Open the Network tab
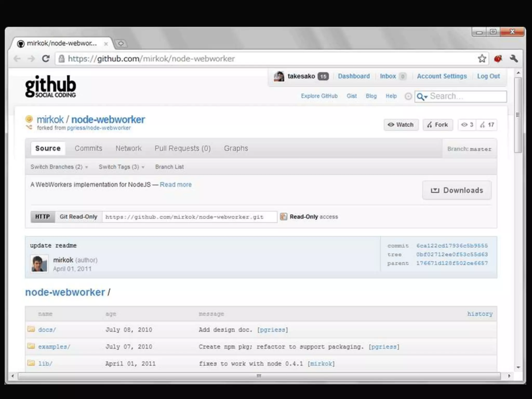Screen dimensions: 532x399 coord(128,148)
